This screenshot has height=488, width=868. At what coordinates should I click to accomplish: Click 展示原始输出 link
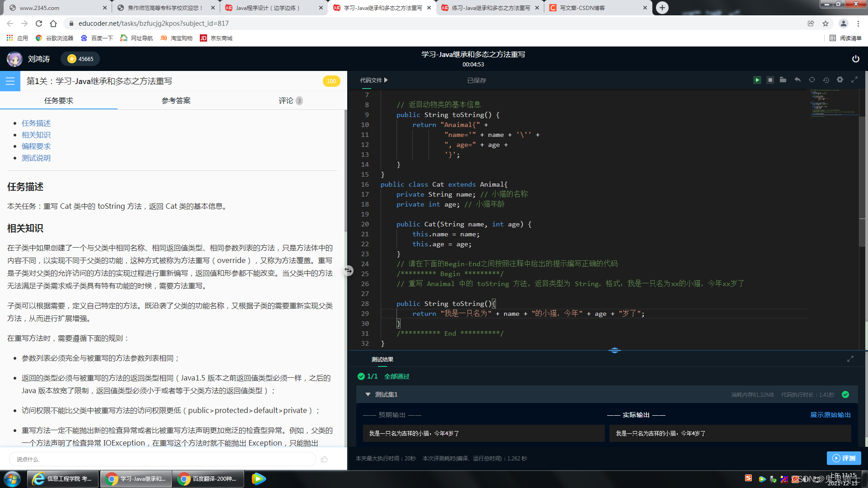point(830,415)
